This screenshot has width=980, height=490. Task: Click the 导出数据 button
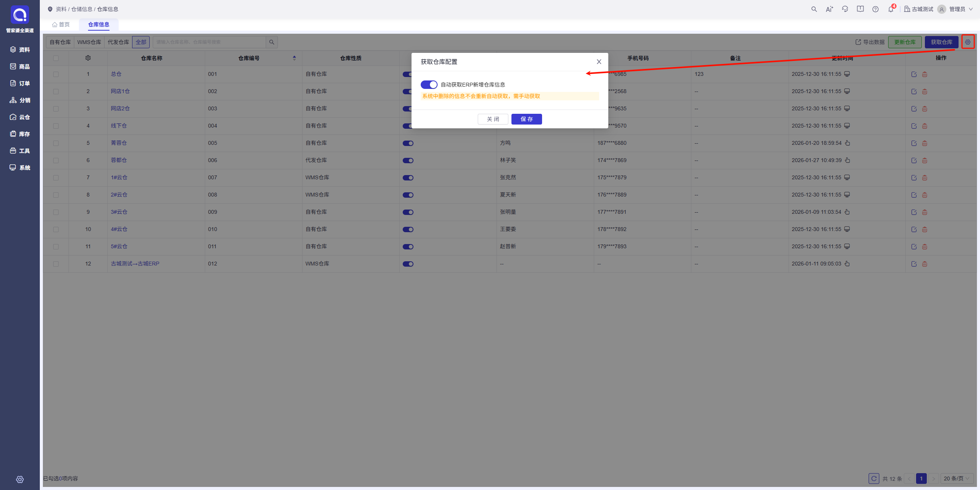click(870, 42)
